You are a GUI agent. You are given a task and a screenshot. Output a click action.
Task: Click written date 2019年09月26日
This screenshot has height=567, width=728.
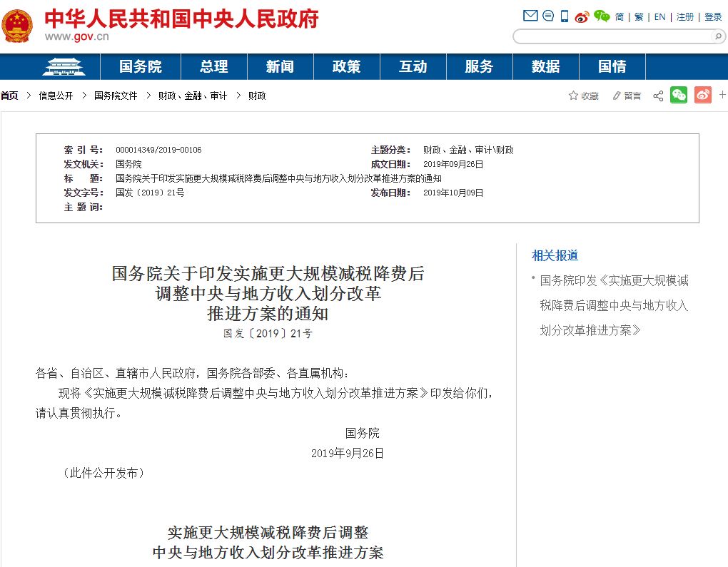pyautogui.click(x=453, y=164)
